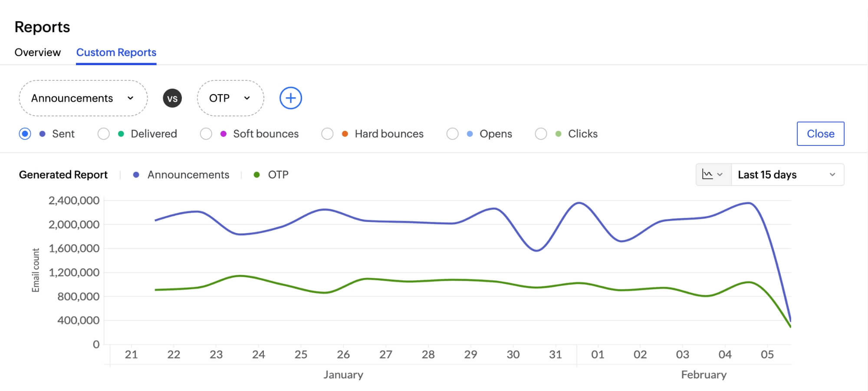
Task: Click the dark 'vs' badge icon
Action: (x=172, y=98)
